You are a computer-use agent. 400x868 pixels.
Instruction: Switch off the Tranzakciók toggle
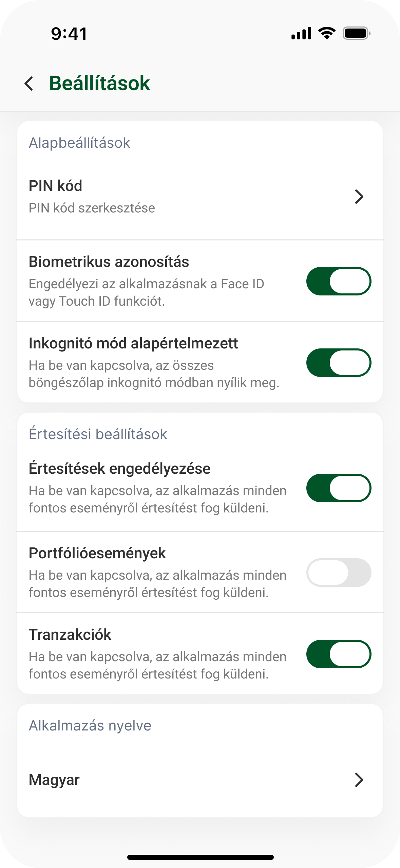pos(339,654)
